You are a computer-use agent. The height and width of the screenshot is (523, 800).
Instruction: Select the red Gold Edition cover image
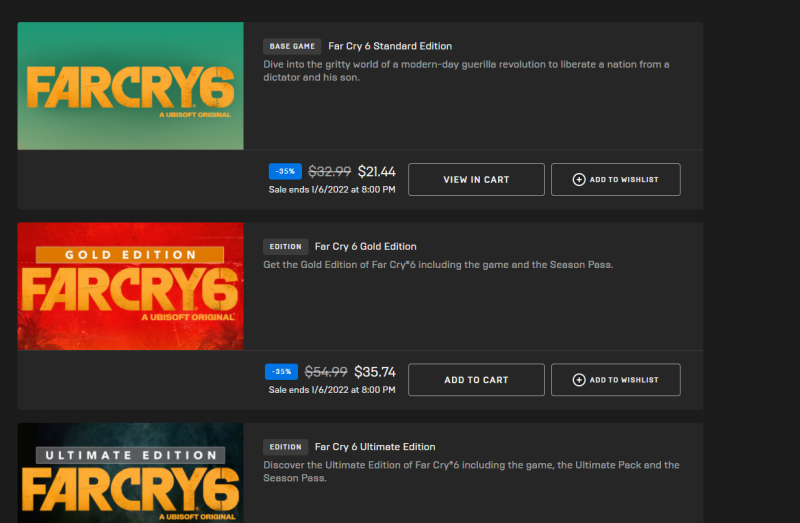pyautogui.click(x=130, y=286)
